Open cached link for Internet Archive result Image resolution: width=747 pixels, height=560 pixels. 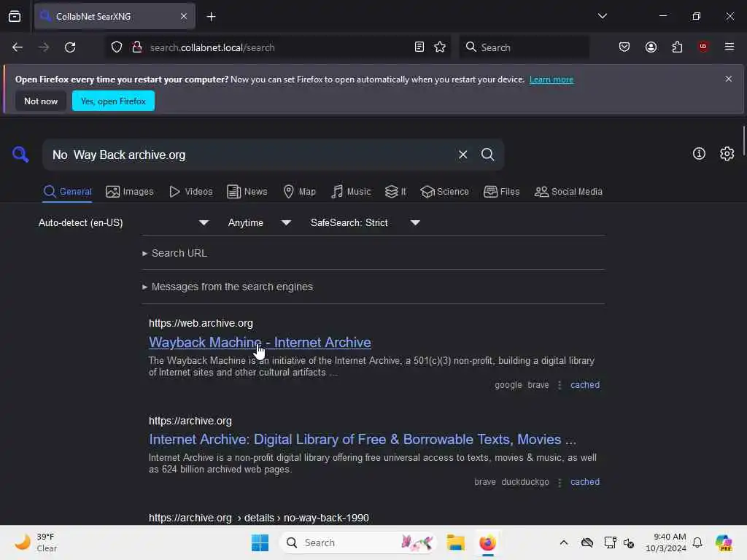coord(585,482)
